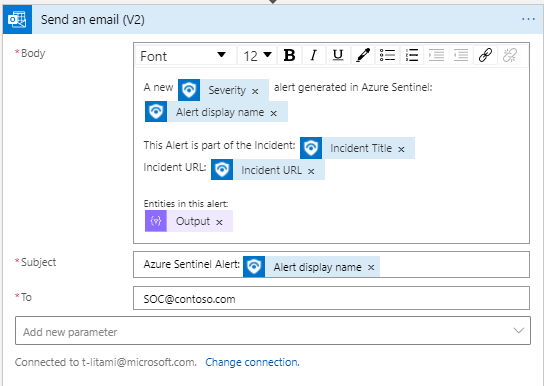544x386 pixels.
Task: Open the text color pen tool
Action: tap(363, 55)
